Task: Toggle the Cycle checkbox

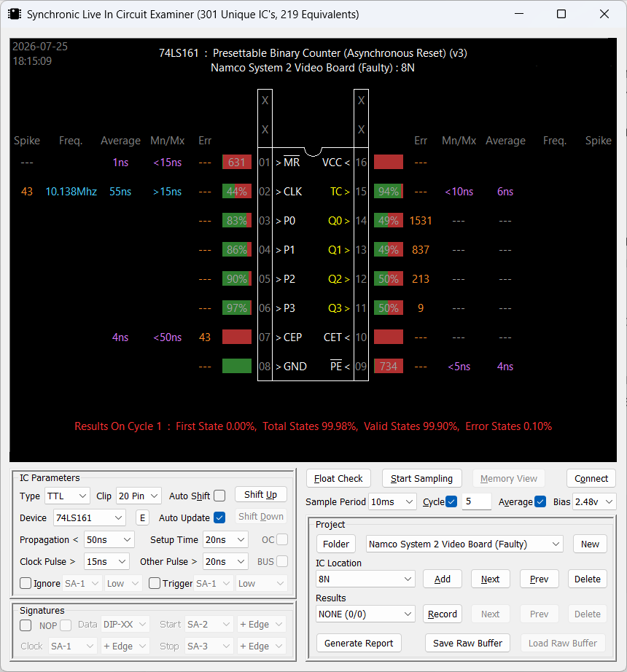Action: click(451, 501)
